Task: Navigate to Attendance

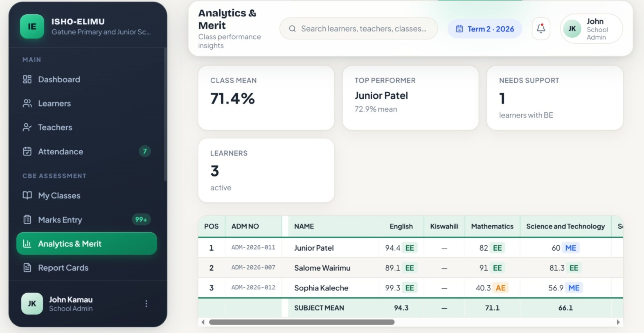Action: pyautogui.click(x=87, y=152)
